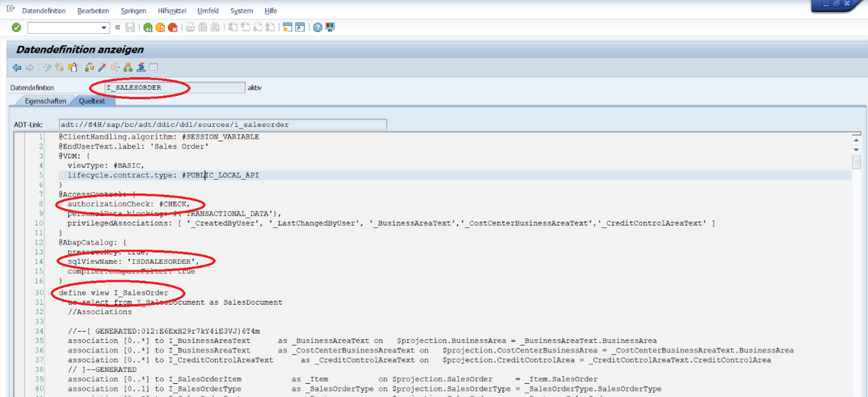Click the green Back icon in toolbar

tap(147, 28)
